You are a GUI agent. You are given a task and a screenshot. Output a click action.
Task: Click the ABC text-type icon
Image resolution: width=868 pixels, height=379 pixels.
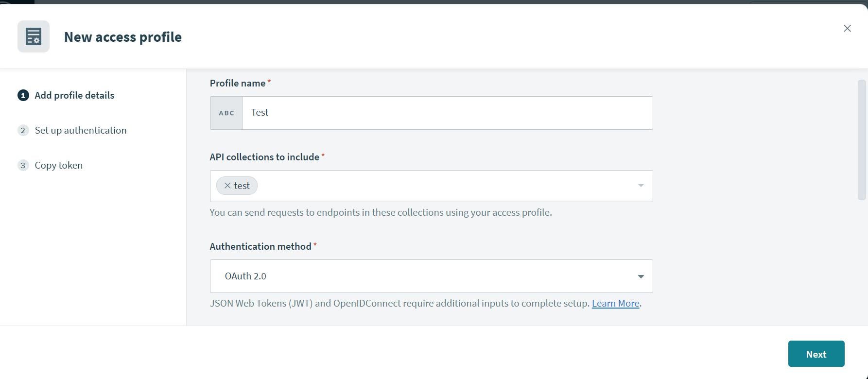(x=226, y=113)
